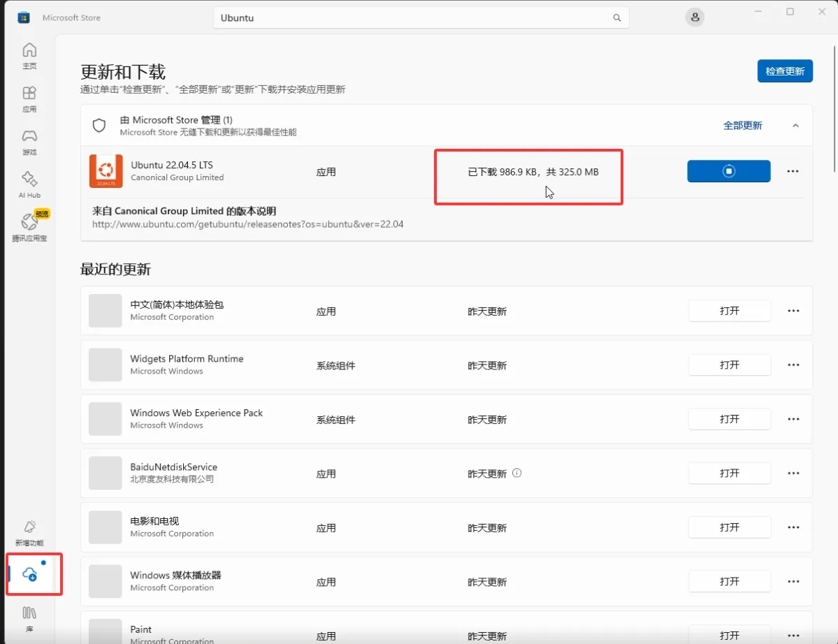Open more options for Windows 媒体播放器
Viewport: 838px width, 644px height.
[x=793, y=582]
